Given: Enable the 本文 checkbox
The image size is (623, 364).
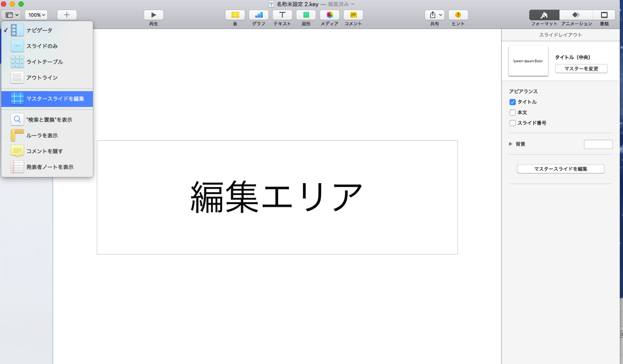Looking at the screenshot, I should point(512,113).
